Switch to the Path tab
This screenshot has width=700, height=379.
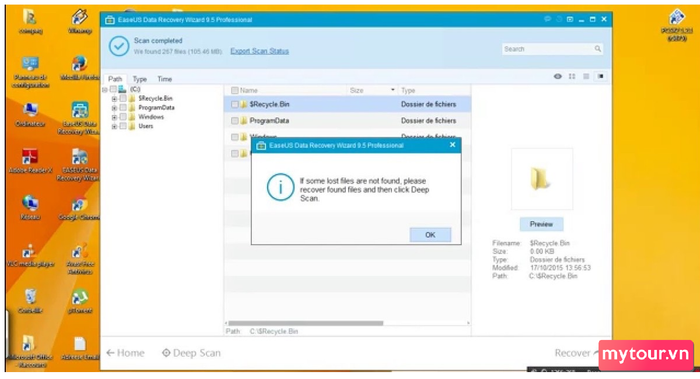coord(115,79)
